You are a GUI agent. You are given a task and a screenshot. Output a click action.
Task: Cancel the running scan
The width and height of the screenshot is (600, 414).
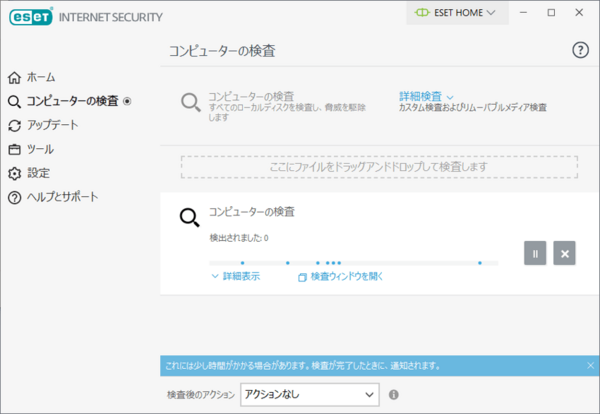564,253
